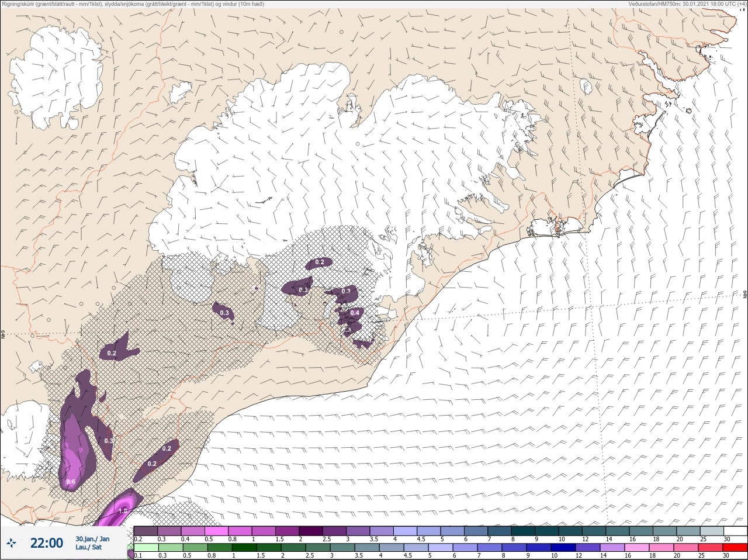Viewport: 748px width, 560px height.
Task: Click the weekday text Lau./ Sat
Action: point(89,548)
